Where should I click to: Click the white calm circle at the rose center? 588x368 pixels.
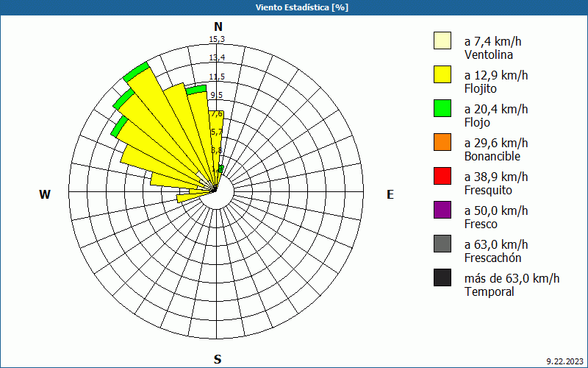pyautogui.click(x=216, y=192)
